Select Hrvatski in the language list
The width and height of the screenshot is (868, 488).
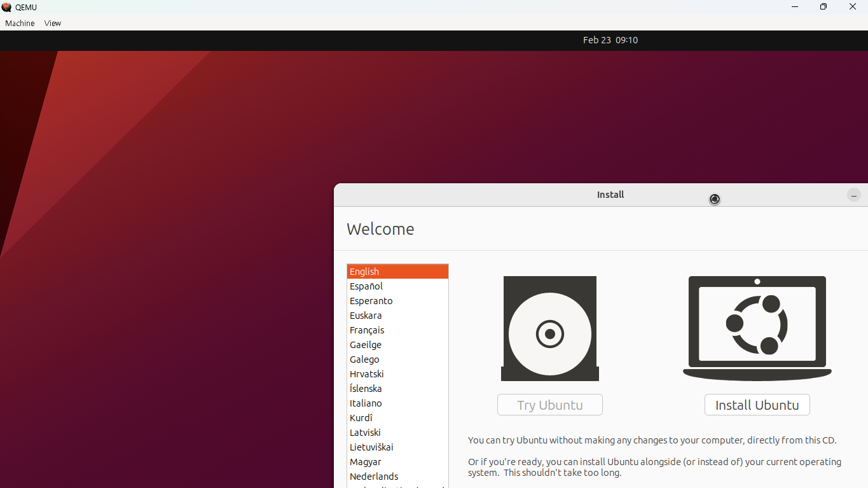coord(397,374)
